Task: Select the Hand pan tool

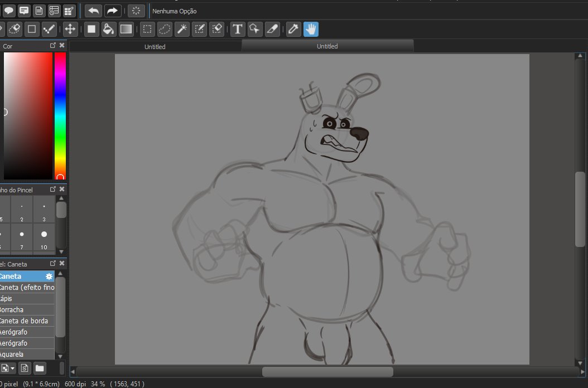Action: pos(311,29)
